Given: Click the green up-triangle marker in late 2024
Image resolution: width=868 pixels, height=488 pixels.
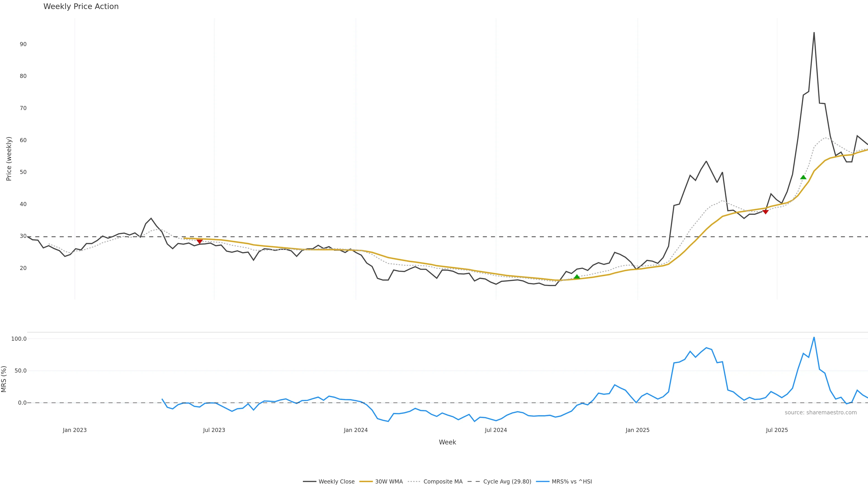Looking at the screenshot, I should (577, 277).
